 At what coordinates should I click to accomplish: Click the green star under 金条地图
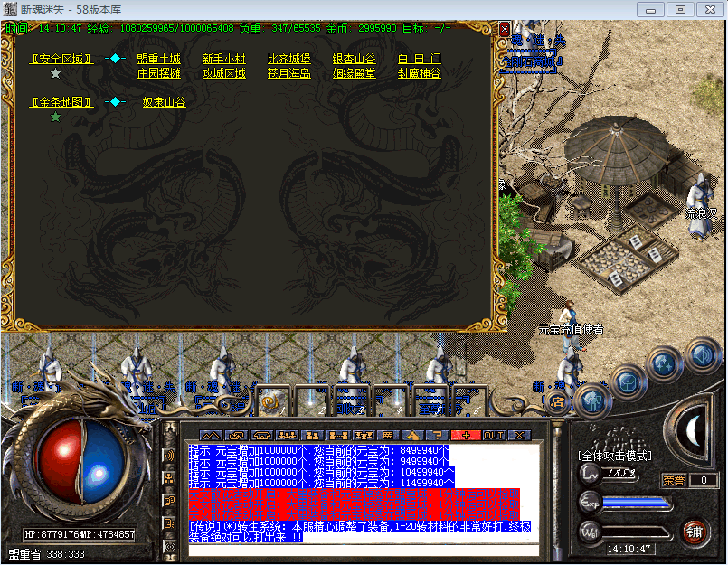click(55, 117)
